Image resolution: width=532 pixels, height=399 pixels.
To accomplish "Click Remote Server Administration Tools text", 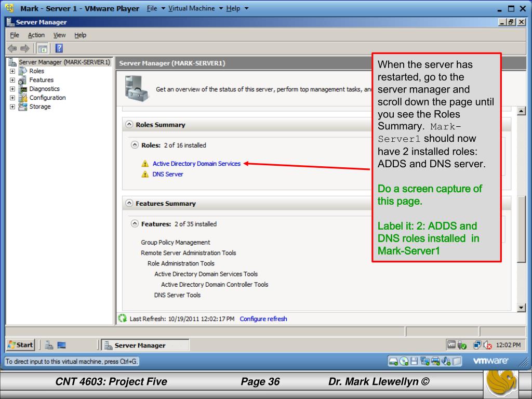I will 188,253.
